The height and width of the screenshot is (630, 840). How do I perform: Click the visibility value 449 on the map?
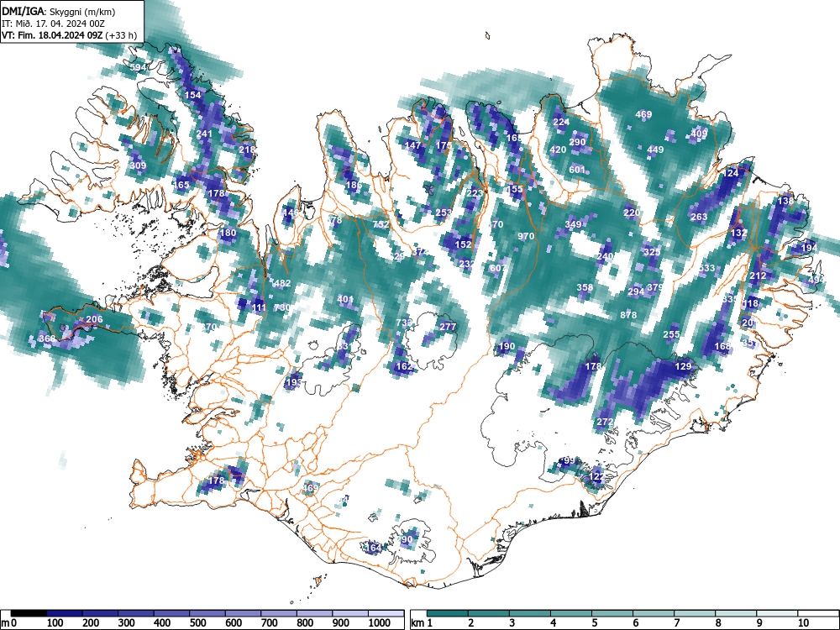(x=656, y=150)
